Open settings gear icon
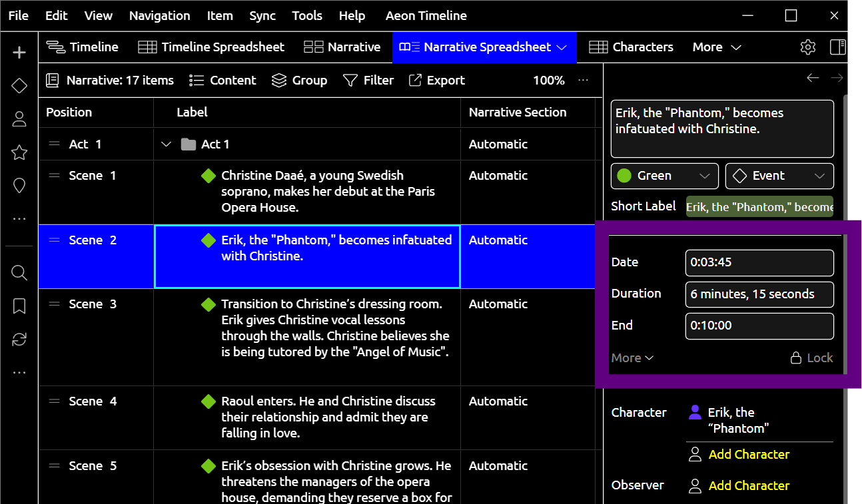862x504 pixels. pyautogui.click(x=807, y=47)
